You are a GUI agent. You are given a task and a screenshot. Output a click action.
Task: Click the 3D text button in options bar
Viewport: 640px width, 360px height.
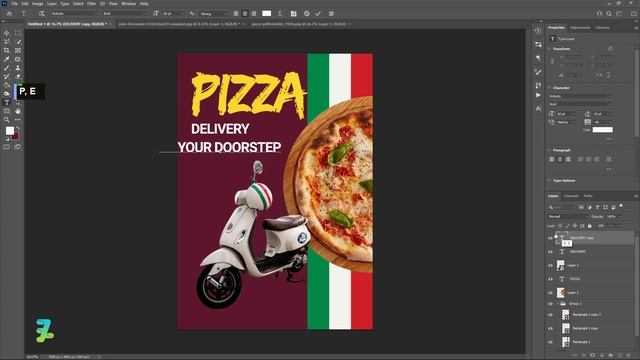[x=331, y=13]
